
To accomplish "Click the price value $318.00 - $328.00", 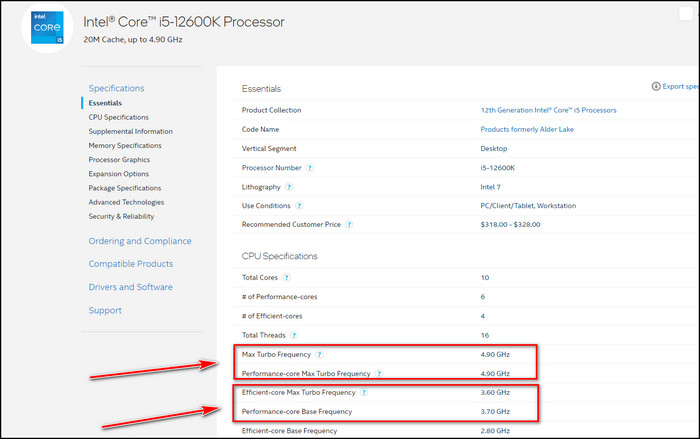I will [x=510, y=225].
